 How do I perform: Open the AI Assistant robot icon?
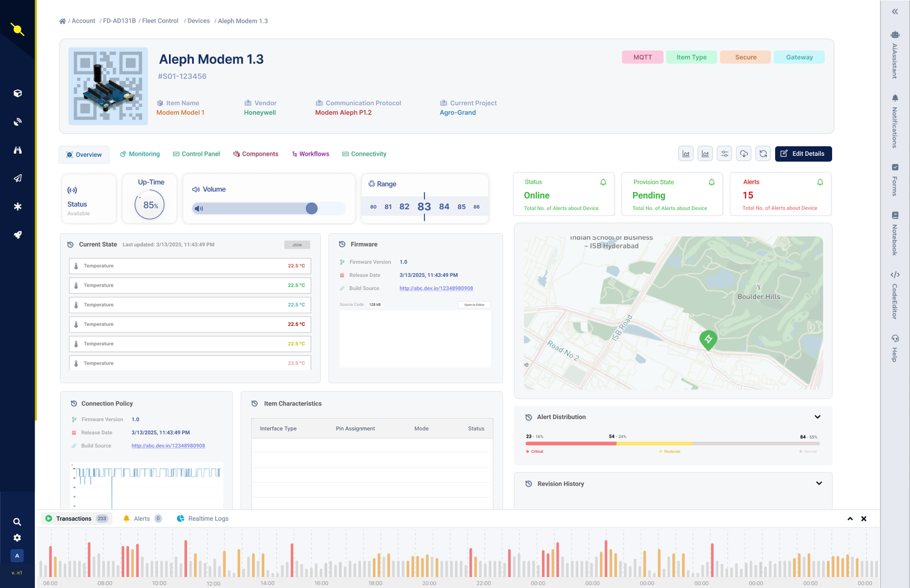click(x=895, y=35)
